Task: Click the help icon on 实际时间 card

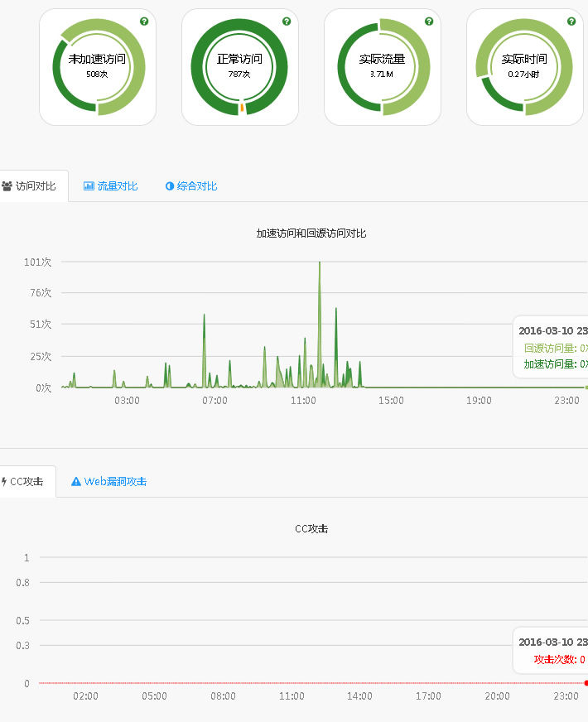Action: (x=571, y=22)
